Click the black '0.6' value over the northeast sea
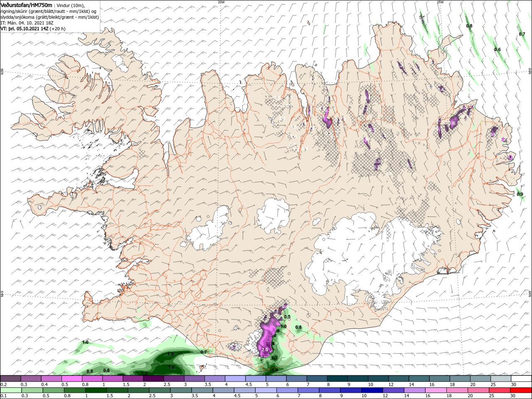The width and height of the screenshot is (532, 399). [498, 49]
